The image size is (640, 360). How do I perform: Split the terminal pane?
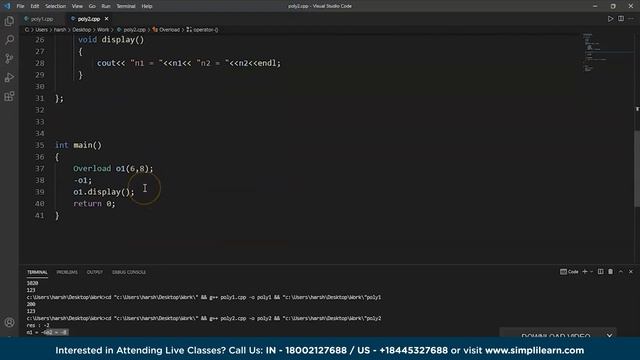coord(600,272)
